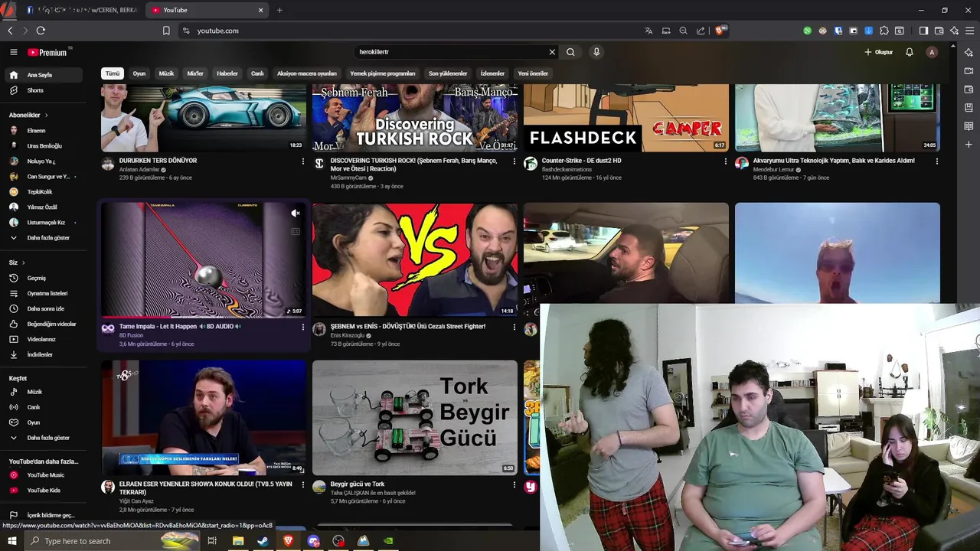The image size is (980, 551).
Task: Open YouTube Kids link
Action: coord(44,491)
